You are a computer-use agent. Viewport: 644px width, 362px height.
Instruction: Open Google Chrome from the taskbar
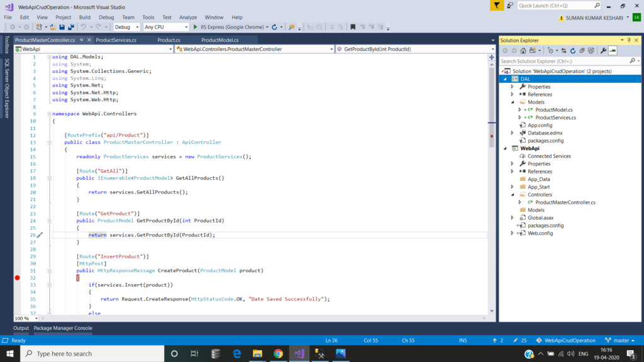click(278, 353)
